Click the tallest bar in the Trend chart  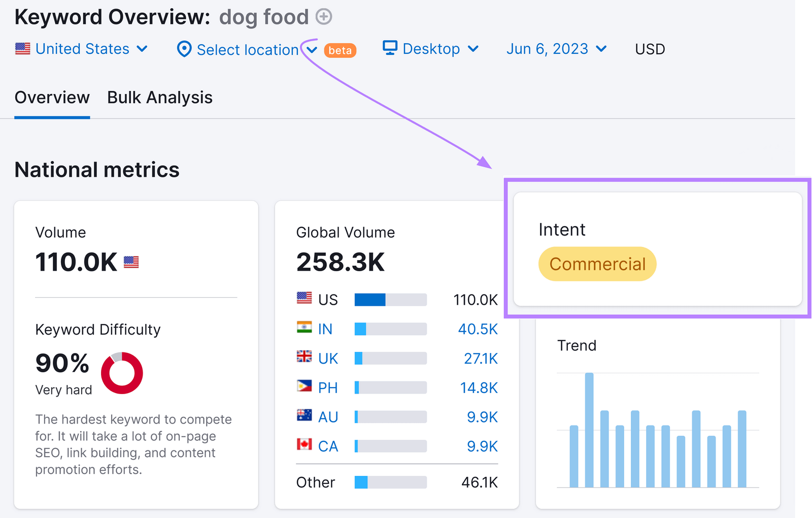(x=589, y=429)
